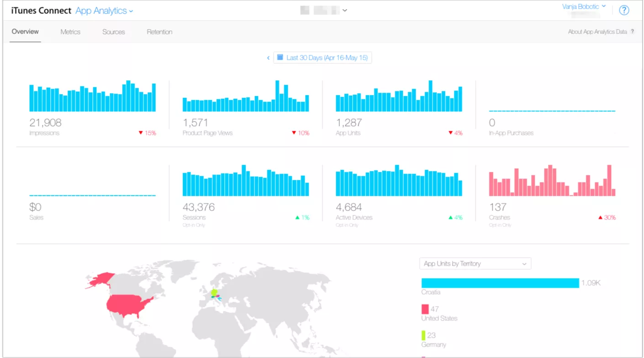644x358 pixels.
Task: Click the Crashes bar chart
Action: coord(552,181)
